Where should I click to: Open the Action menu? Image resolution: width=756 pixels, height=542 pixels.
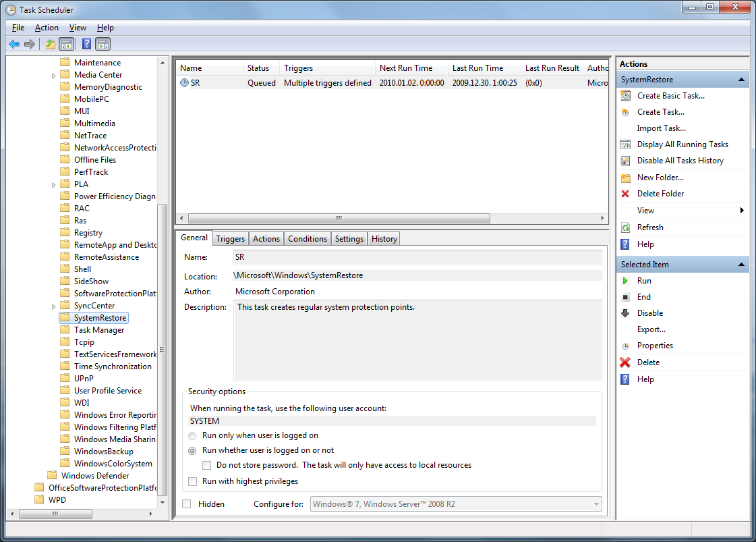47,28
